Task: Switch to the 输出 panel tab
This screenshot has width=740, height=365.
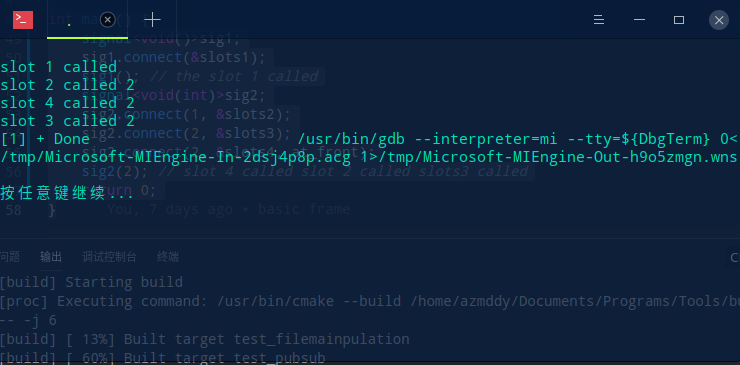Action: 51,257
